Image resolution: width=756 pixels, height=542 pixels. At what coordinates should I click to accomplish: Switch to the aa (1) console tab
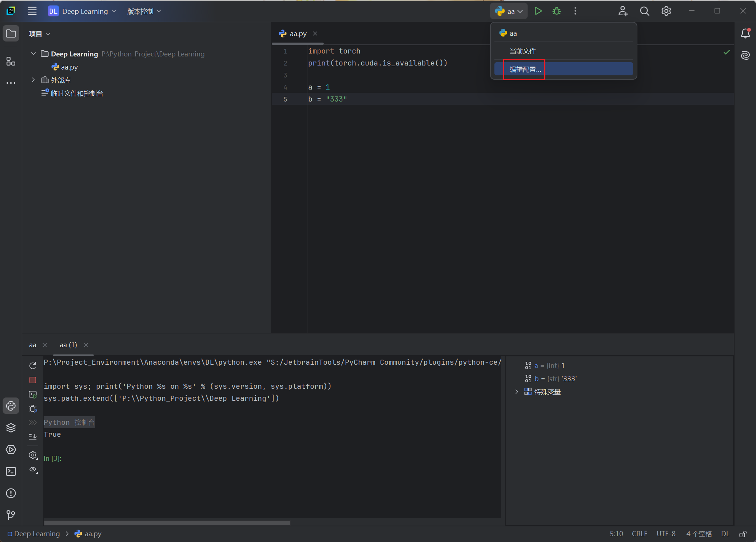[x=68, y=345]
